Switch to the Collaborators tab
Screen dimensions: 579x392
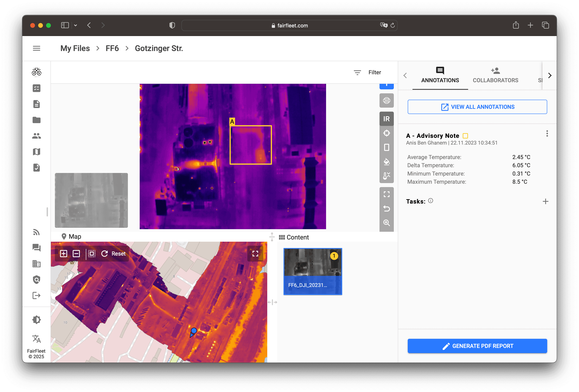click(x=495, y=75)
